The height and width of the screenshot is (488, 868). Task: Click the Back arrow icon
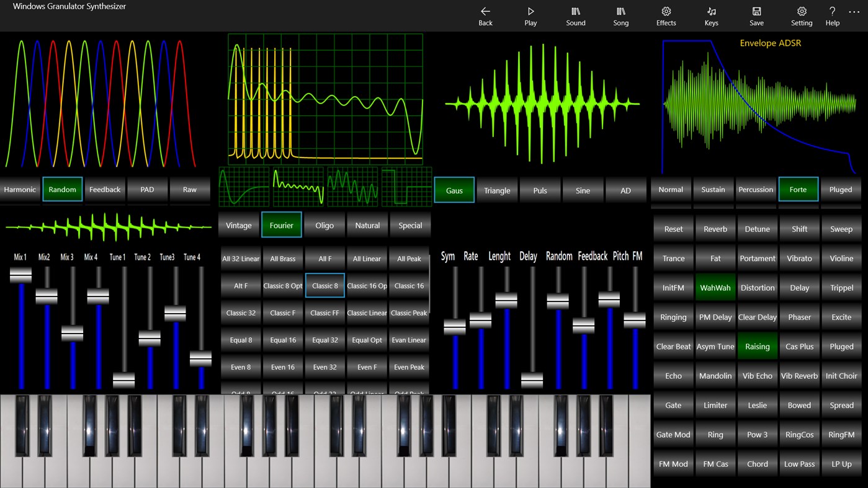coord(485,16)
